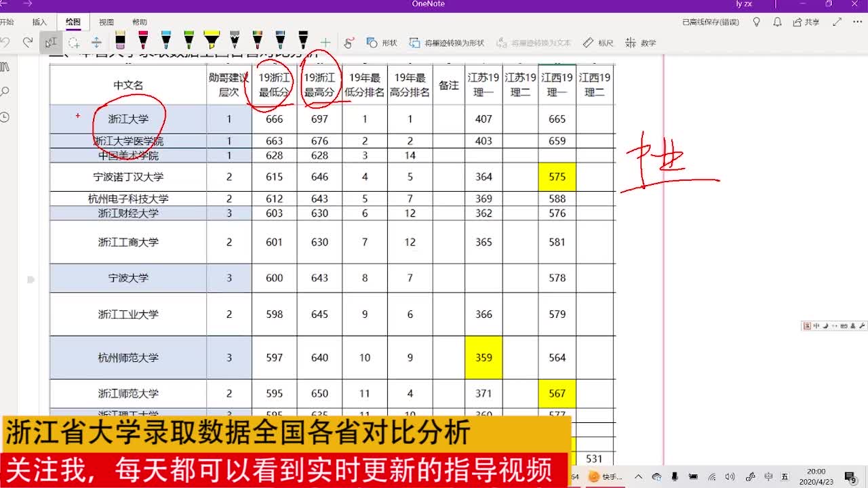This screenshot has width=868, height=488.
Task: Open the 开始 (Home) tab
Action: point(7,22)
